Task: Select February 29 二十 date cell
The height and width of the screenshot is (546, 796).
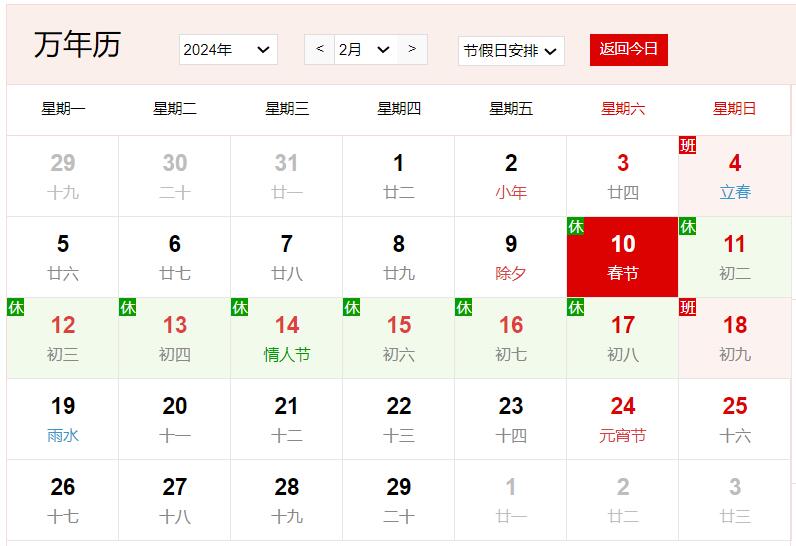Action: [x=398, y=500]
